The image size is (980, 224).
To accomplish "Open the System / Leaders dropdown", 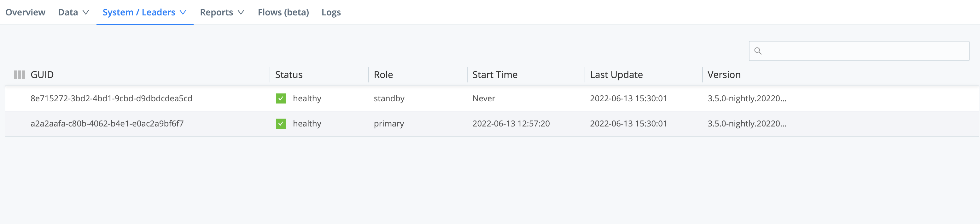I will point(143,12).
